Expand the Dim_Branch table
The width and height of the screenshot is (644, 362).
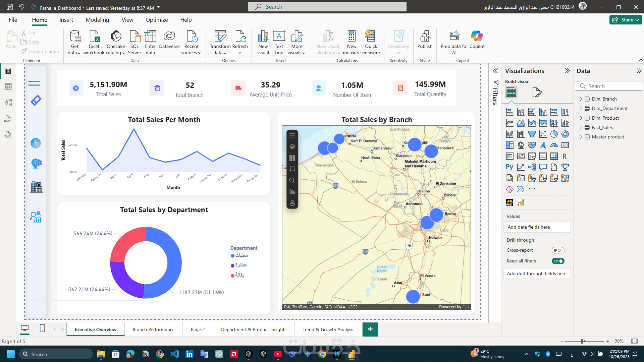coord(581,99)
